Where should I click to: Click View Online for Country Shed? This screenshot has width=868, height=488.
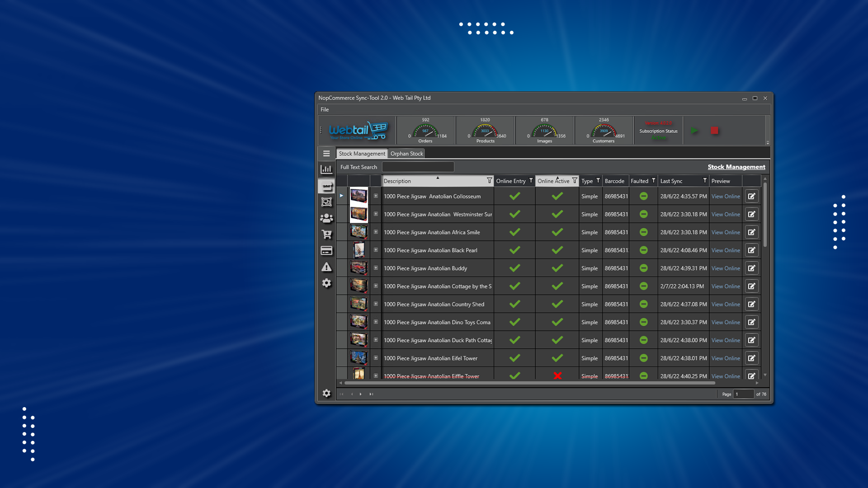[x=726, y=305]
